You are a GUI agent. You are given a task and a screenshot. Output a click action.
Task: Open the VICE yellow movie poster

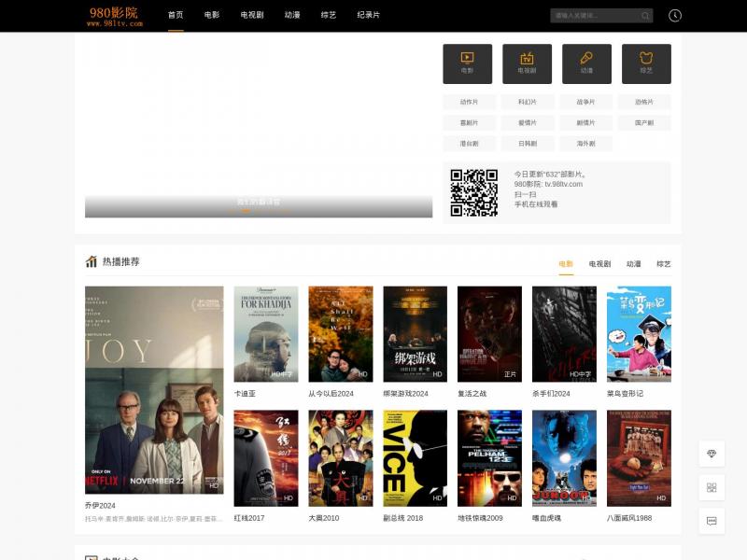[x=415, y=458]
